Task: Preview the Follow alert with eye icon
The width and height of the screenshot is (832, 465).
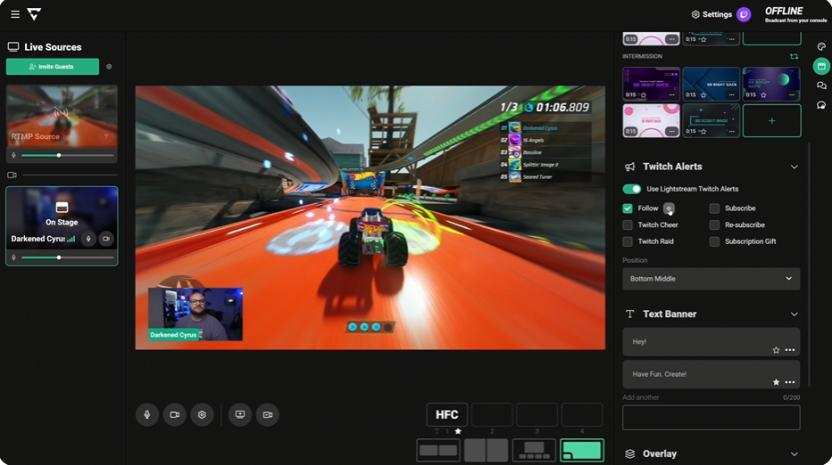Action: (x=669, y=209)
